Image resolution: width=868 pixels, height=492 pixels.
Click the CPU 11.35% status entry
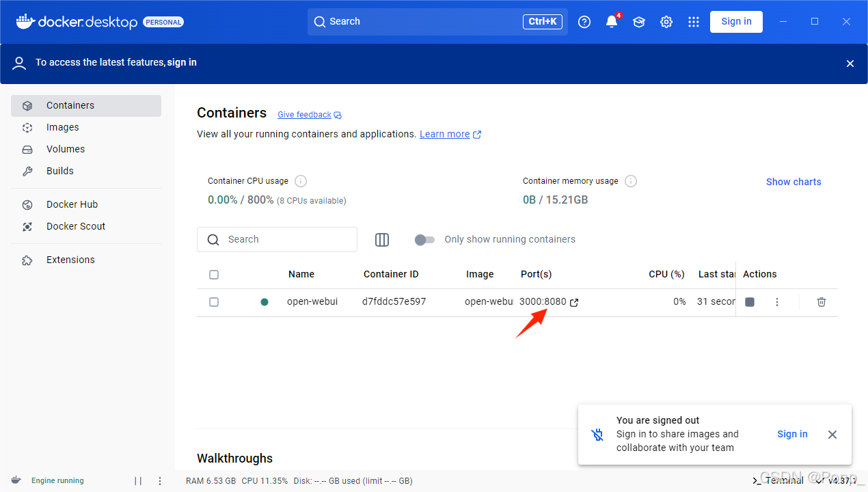265,481
